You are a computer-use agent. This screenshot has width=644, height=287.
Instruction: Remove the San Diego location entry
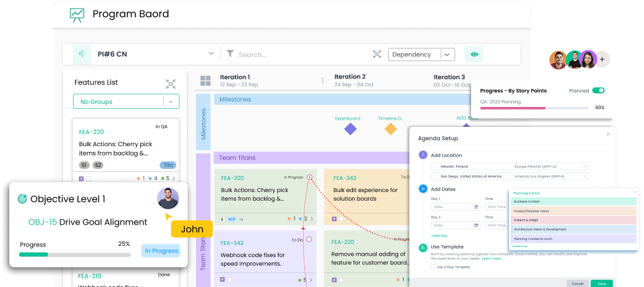point(584,177)
